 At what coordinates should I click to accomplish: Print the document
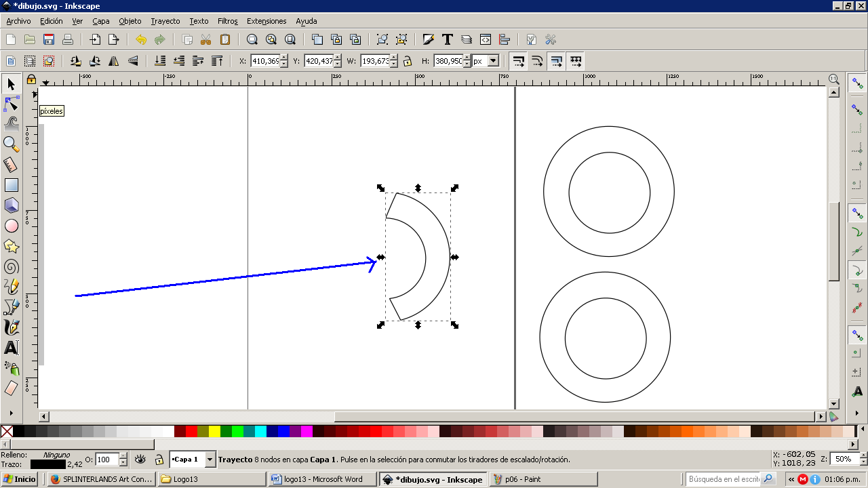pos(68,39)
